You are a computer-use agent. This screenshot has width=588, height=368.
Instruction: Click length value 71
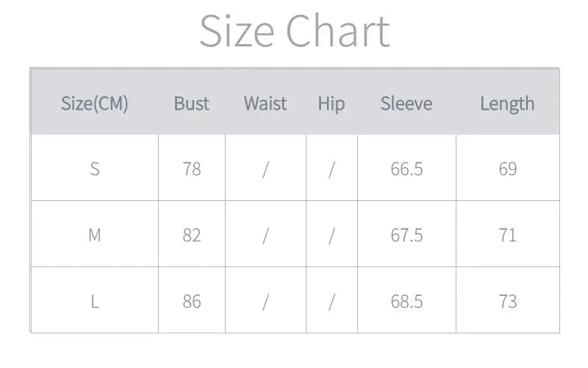508,235
